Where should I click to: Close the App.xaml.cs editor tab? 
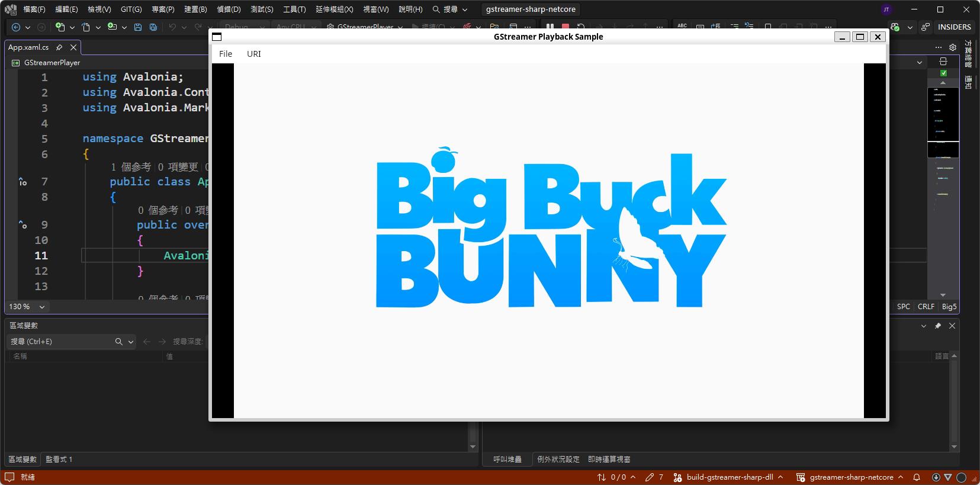pyautogui.click(x=73, y=47)
